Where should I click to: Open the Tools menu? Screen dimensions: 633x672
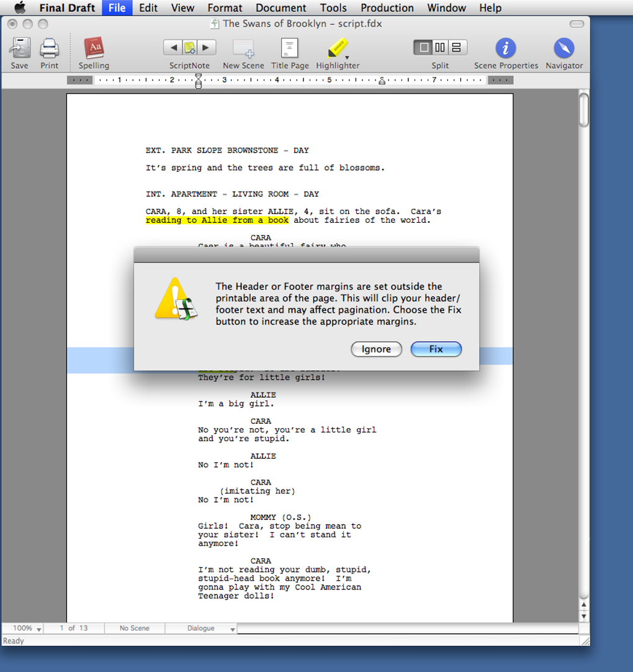point(333,7)
